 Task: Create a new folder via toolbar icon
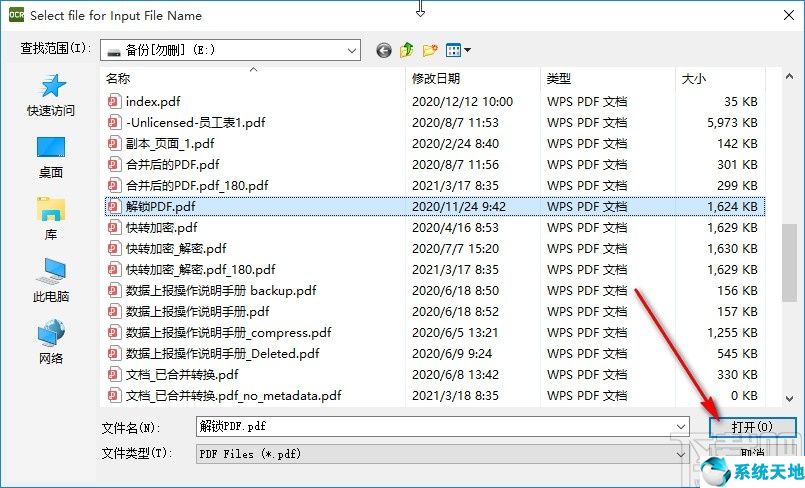(x=431, y=50)
